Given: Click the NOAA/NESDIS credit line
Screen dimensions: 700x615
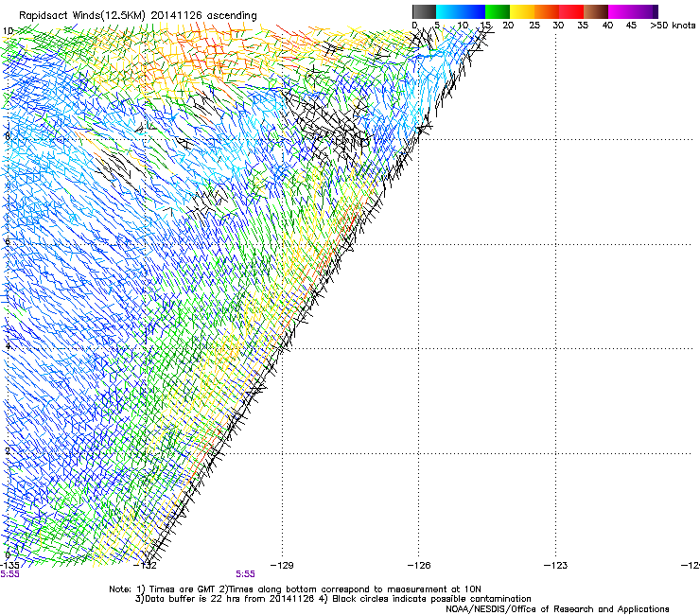Looking at the screenshot, I should 557,609.
